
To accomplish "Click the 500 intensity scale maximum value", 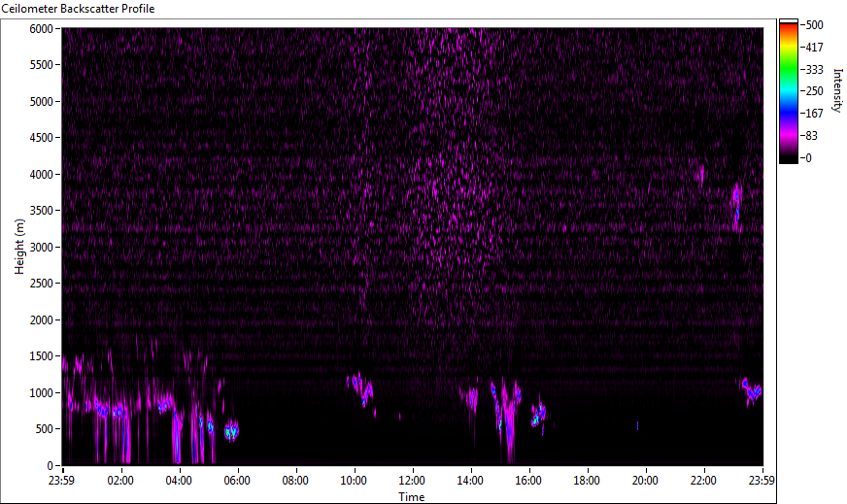I will click(x=814, y=25).
